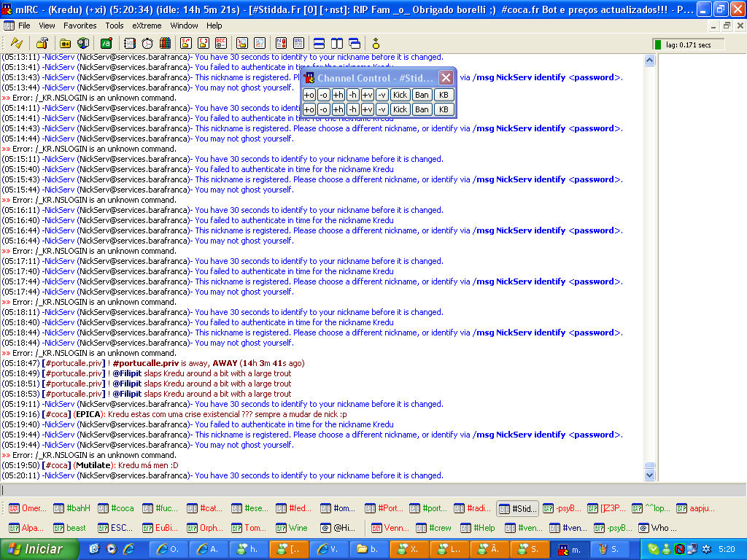Screen dimensions: 747x560
Task: Click the Connect lightning bolt icon
Action: 16,43
